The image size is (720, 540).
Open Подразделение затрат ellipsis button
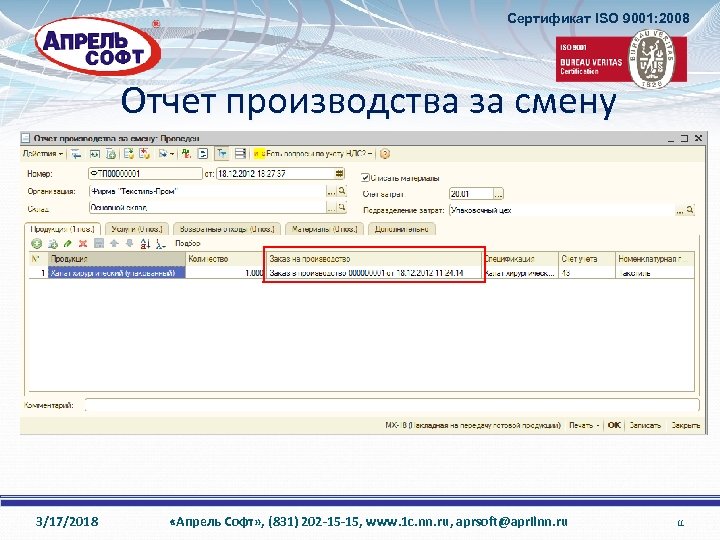pyautogui.click(x=680, y=211)
